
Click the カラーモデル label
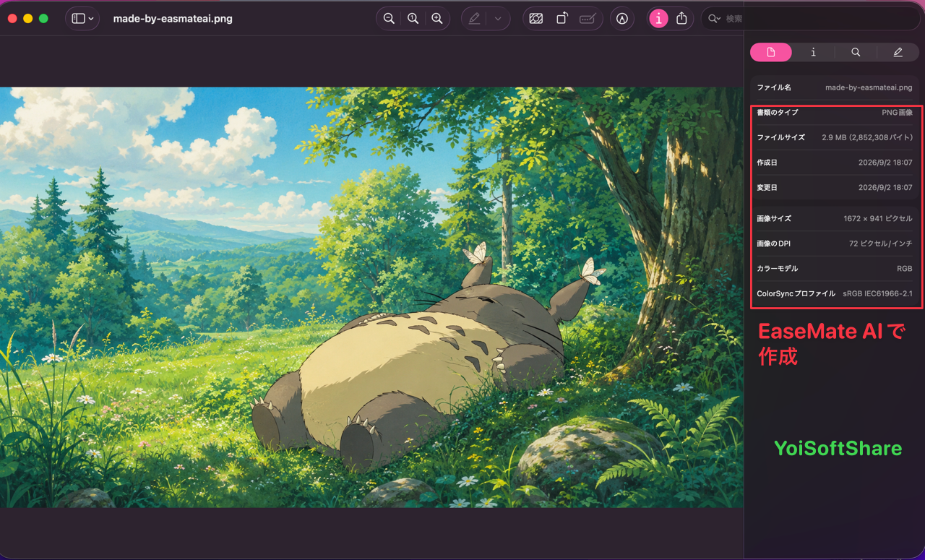tap(778, 269)
